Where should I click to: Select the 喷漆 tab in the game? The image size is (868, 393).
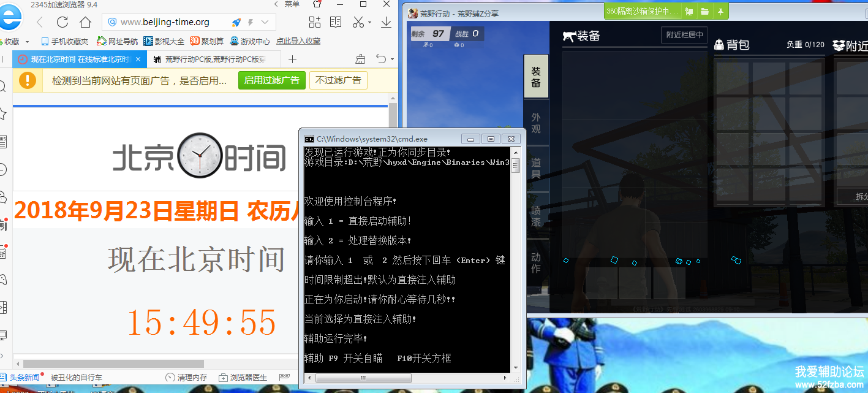[536, 215]
